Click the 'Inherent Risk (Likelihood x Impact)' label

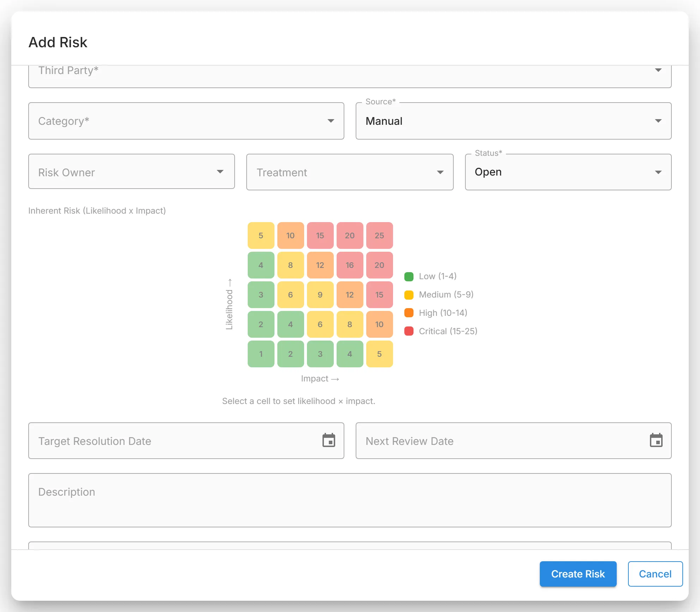pyautogui.click(x=97, y=211)
